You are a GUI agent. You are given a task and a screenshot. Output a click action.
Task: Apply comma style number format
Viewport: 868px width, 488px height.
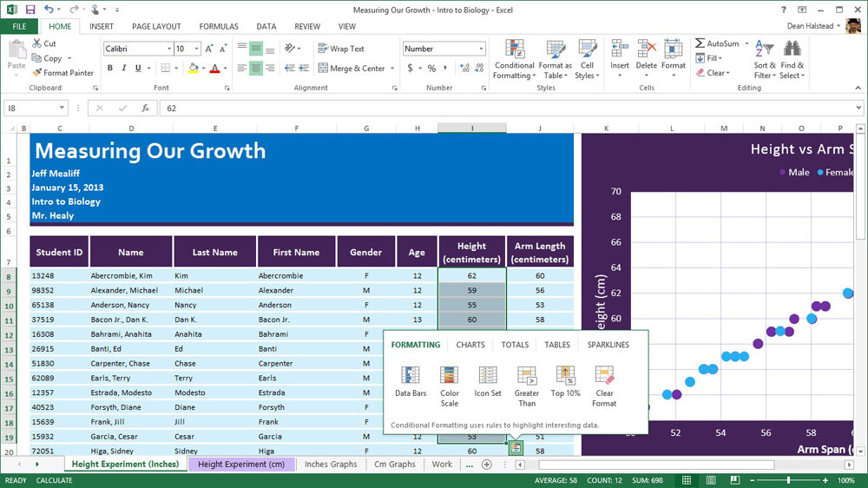[444, 68]
